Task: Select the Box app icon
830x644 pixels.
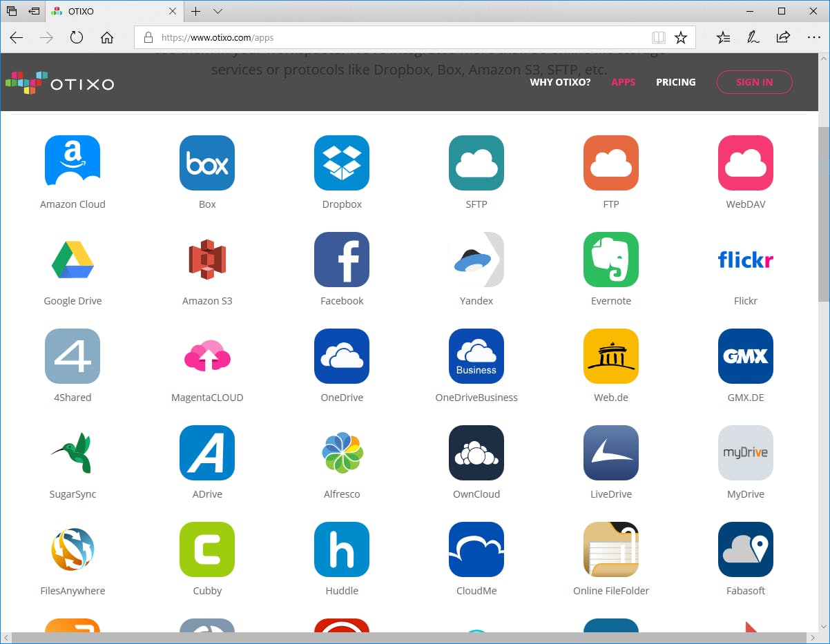Action: pyautogui.click(x=207, y=163)
